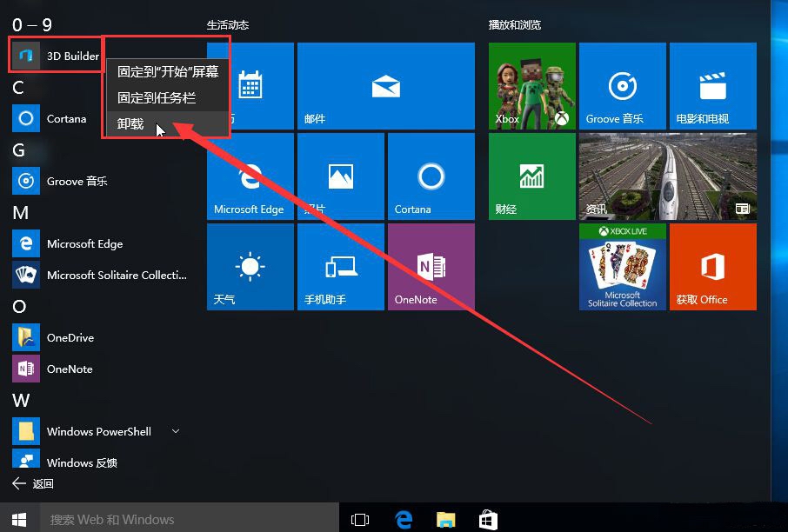Open the purple OneNote tile
Screen dimensions: 788x532
[431, 267]
